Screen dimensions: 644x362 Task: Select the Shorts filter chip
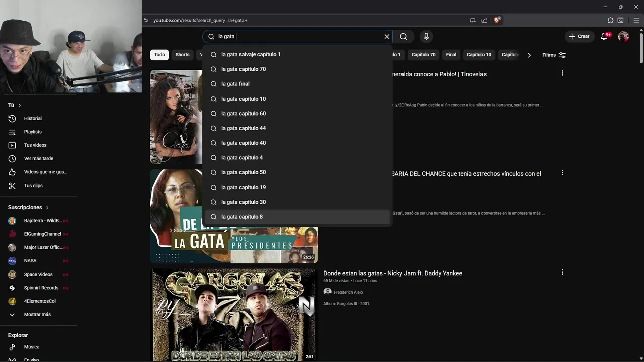pos(182,55)
